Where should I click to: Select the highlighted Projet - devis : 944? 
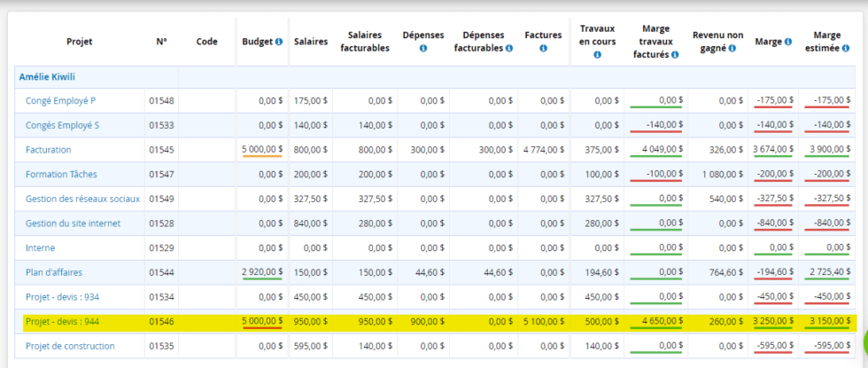(x=63, y=321)
